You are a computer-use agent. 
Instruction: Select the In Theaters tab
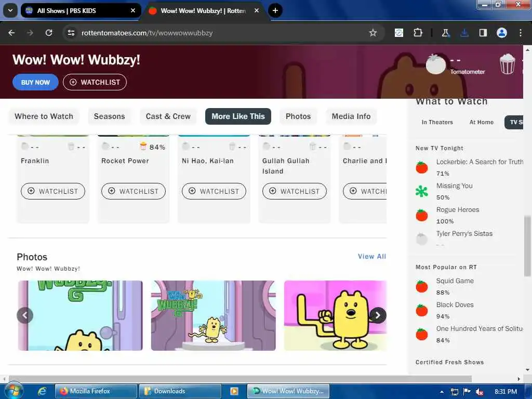(437, 122)
